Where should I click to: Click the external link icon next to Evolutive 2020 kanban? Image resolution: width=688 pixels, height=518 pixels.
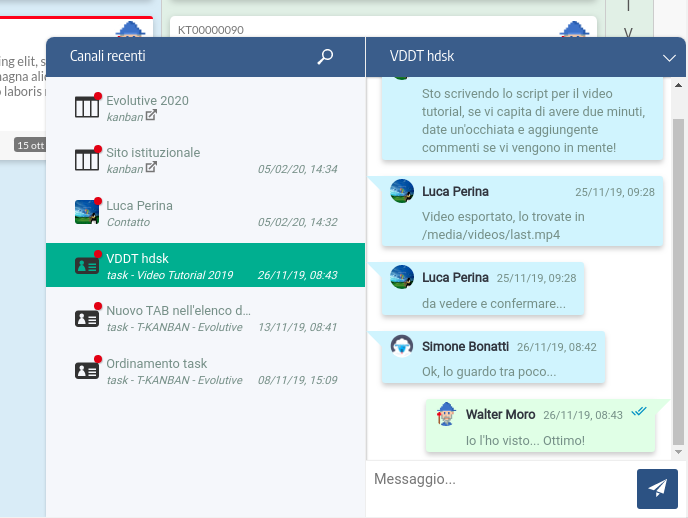pyautogui.click(x=152, y=116)
